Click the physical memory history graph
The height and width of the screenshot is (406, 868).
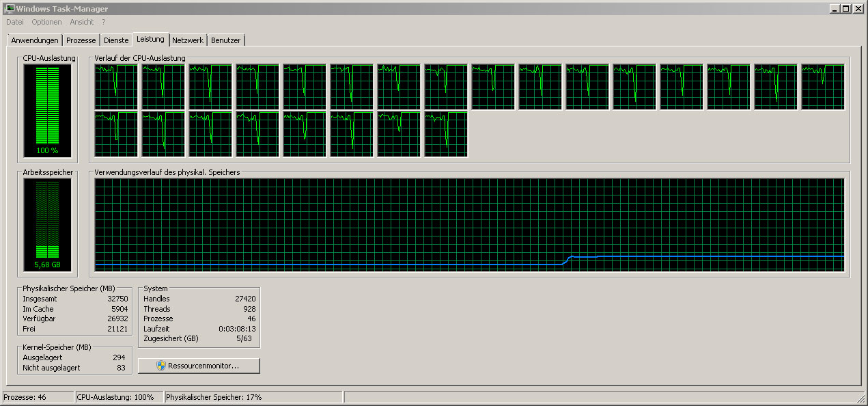[x=470, y=225]
